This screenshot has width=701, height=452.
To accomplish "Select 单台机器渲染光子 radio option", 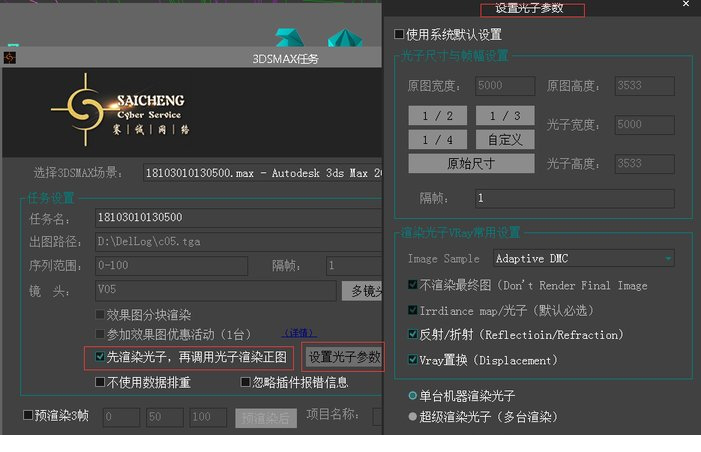I will click(413, 395).
